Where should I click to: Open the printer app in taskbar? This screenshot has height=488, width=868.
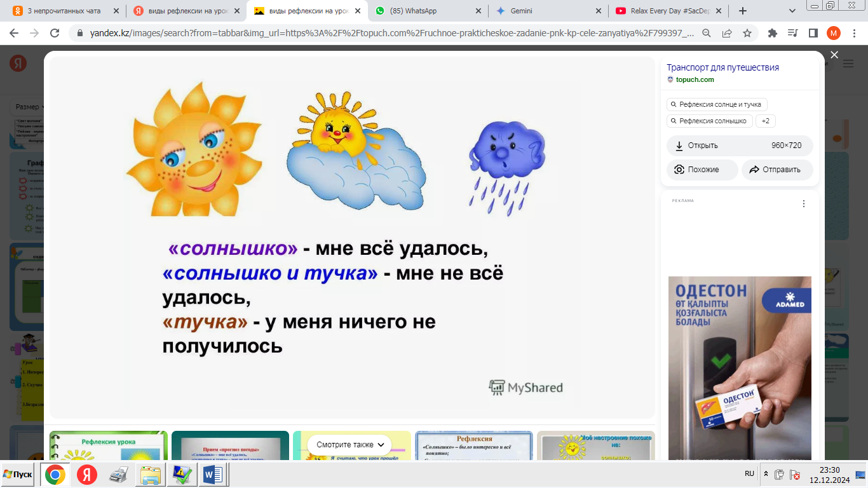pos(119,475)
